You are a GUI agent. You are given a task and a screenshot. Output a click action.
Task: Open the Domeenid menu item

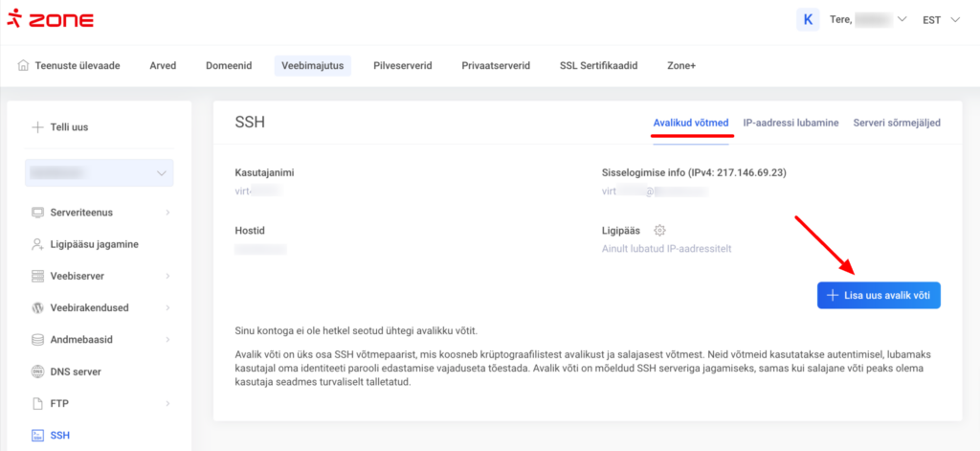[x=229, y=66]
